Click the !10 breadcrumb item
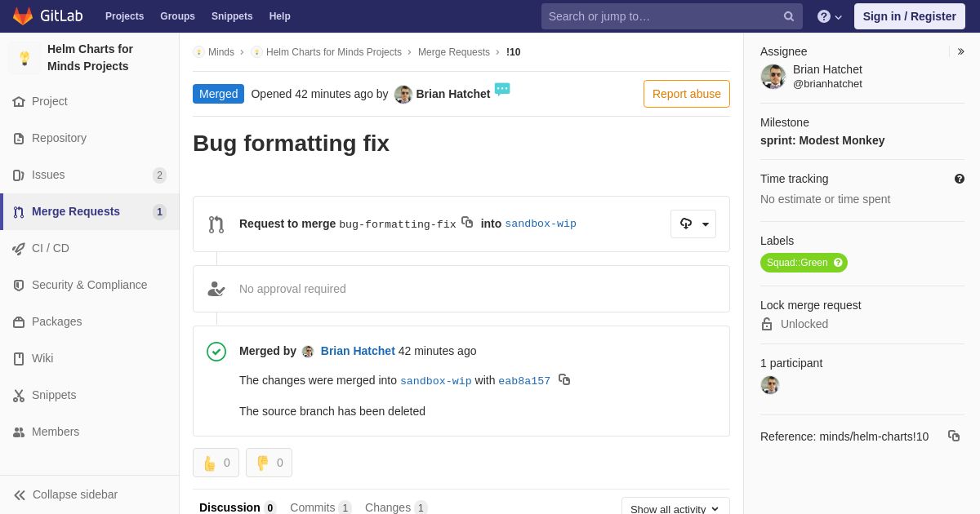Viewport: 980px width, 514px height. (x=513, y=52)
